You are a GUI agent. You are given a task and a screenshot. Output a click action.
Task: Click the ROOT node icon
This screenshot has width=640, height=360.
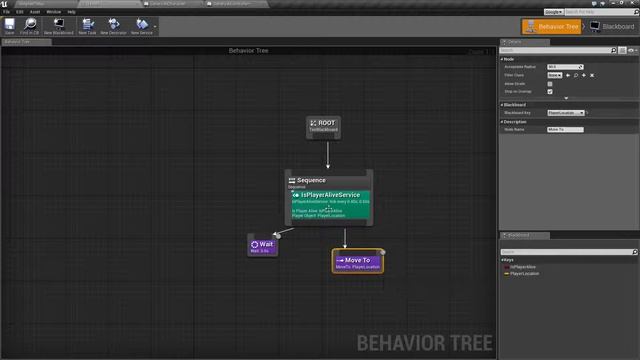(x=313, y=123)
